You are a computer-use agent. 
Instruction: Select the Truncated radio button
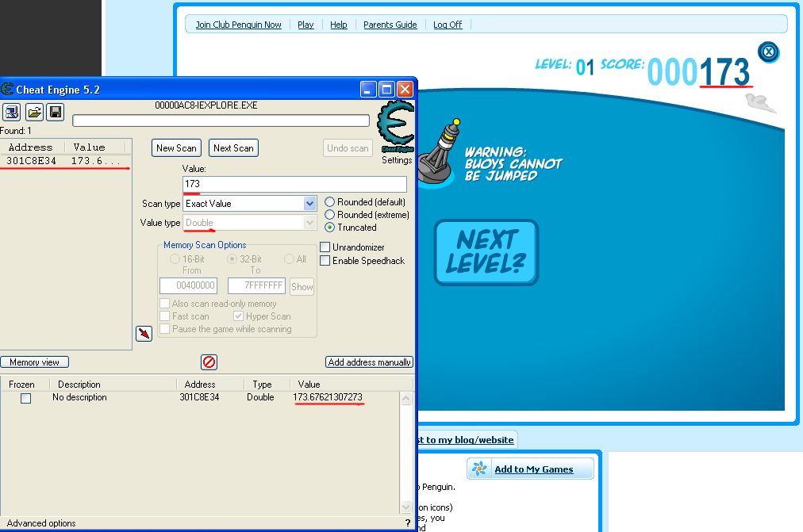pos(330,228)
